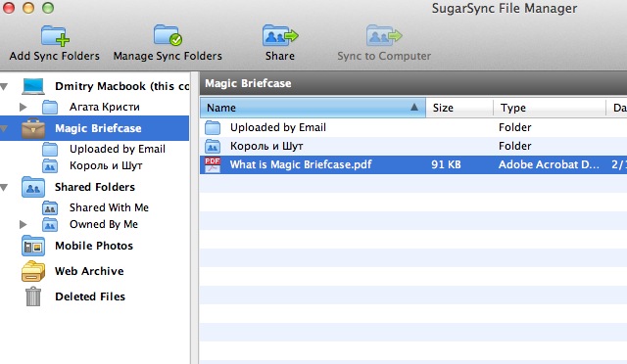Image resolution: width=627 pixels, height=364 pixels.
Task: Select Король и Шут in the sidebar tree
Action: click(106, 165)
